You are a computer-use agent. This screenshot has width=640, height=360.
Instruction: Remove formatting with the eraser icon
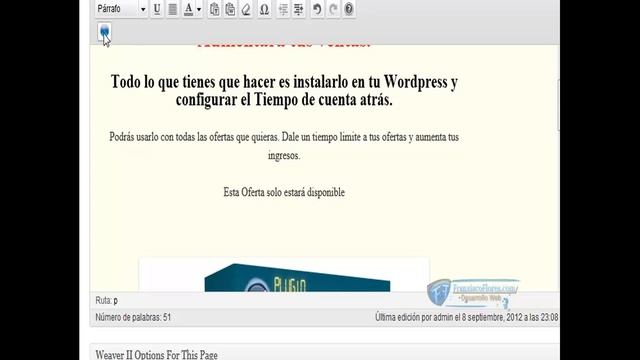click(246, 9)
